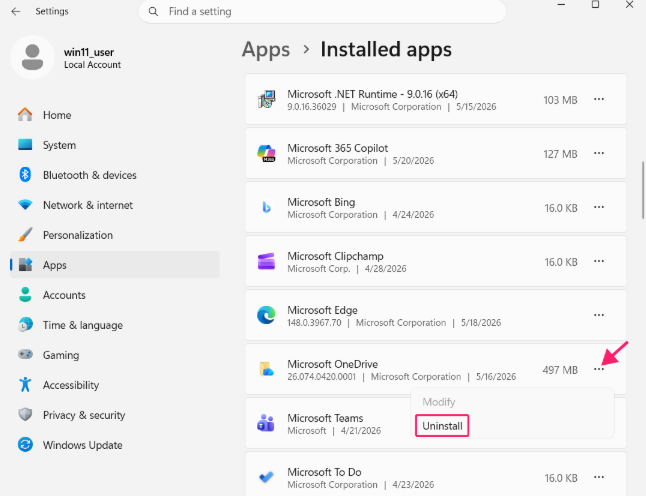Open Accessibility settings
Viewport: 646px width, 496px height.
pos(115,385)
